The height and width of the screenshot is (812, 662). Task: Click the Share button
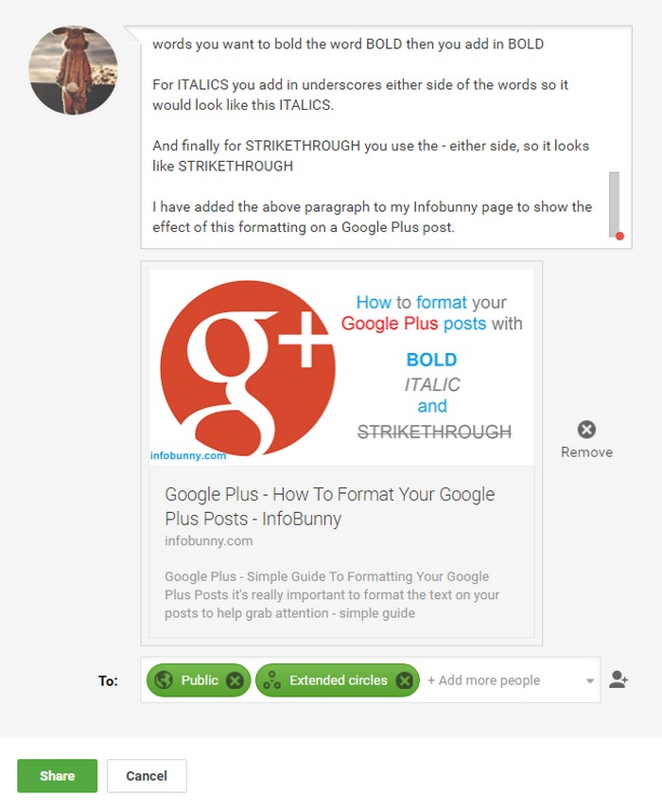click(57, 776)
